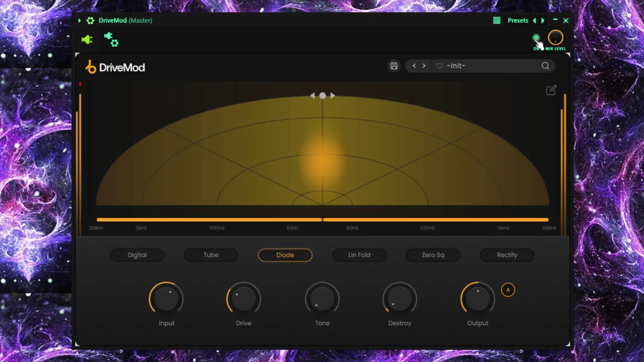Image resolution: width=644 pixels, height=362 pixels.
Task: Click the DriveMod logo
Action: point(115,67)
